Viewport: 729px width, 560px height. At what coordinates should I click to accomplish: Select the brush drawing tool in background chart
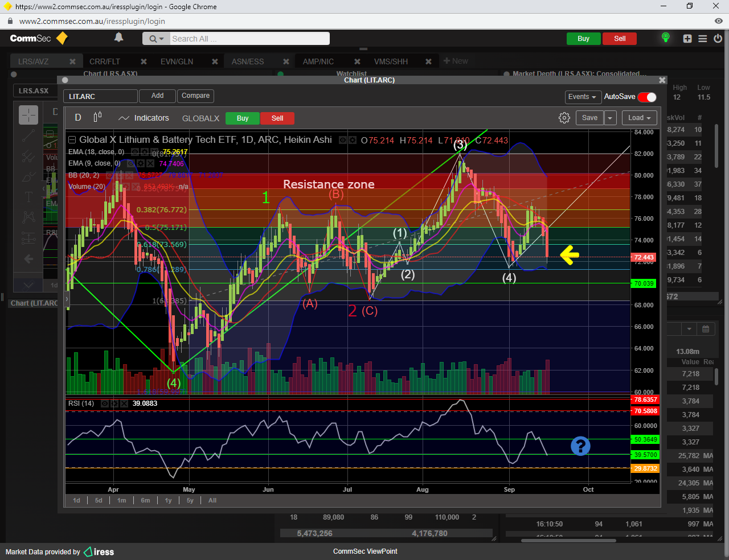click(28, 177)
